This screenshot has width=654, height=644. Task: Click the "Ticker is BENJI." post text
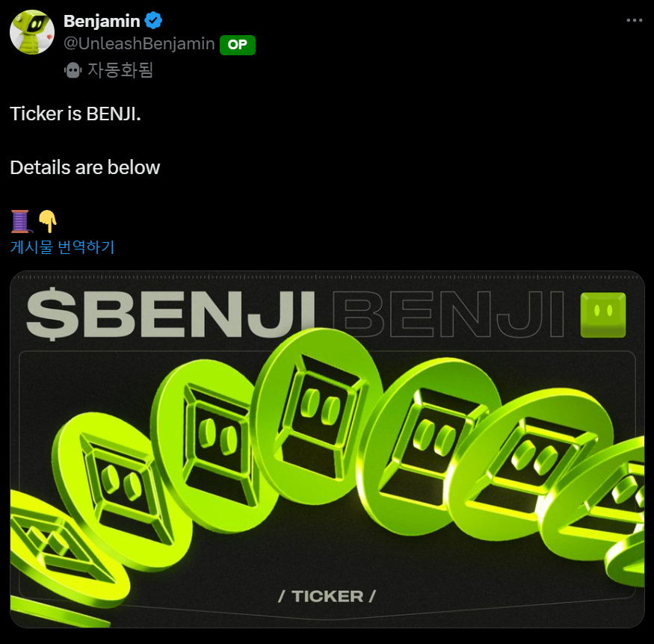[x=75, y=114]
